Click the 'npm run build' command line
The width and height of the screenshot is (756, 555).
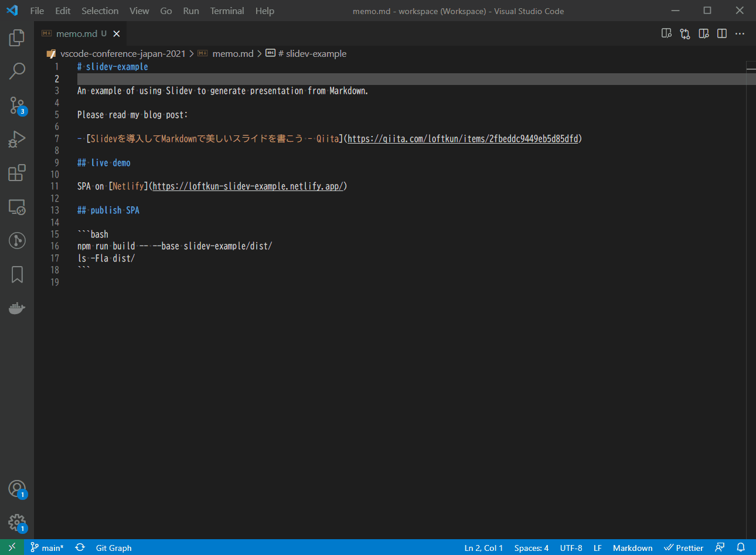click(x=175, y=246)
